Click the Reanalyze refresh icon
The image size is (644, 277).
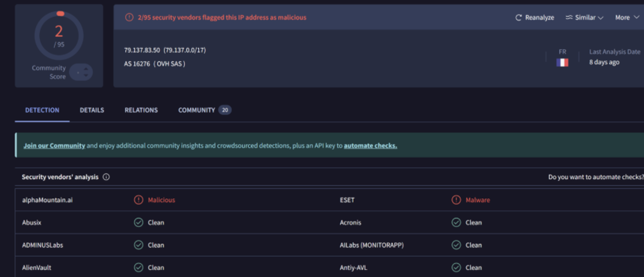(518, 18)
